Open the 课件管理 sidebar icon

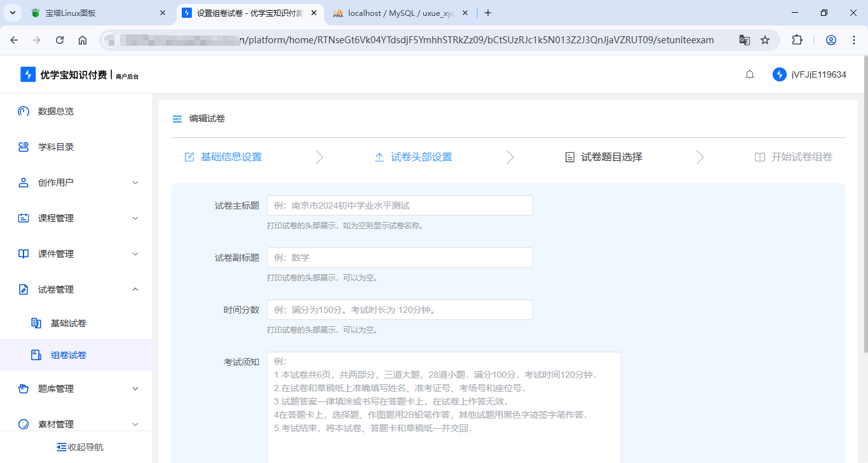23,254
